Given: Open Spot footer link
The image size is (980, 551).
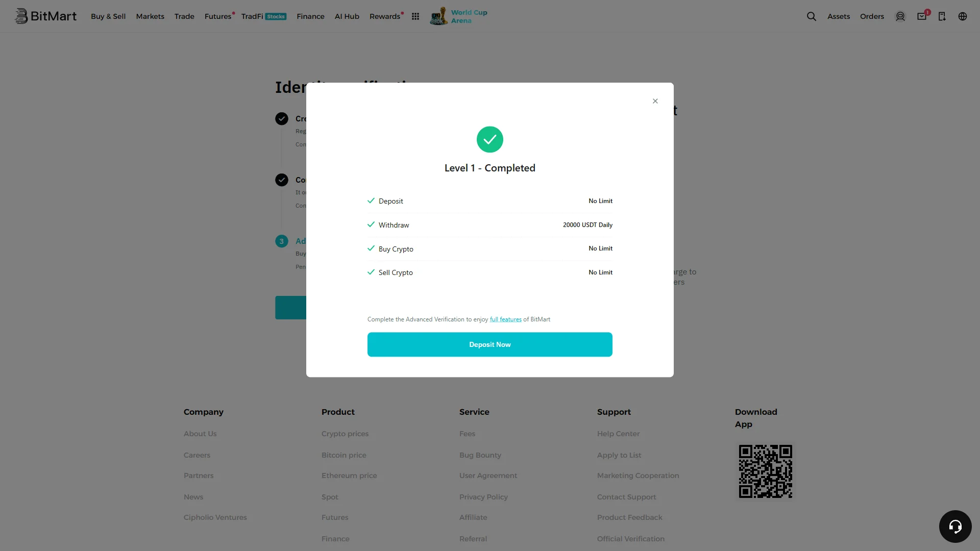Looking at the screenshot, I should pos(330,497).
